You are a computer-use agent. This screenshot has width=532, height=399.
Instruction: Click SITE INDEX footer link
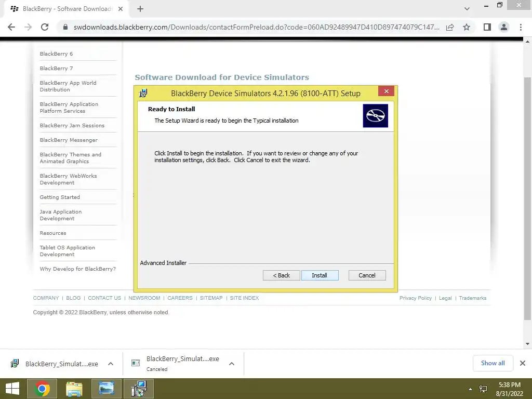pyautogui.click(x=244, y=298)
